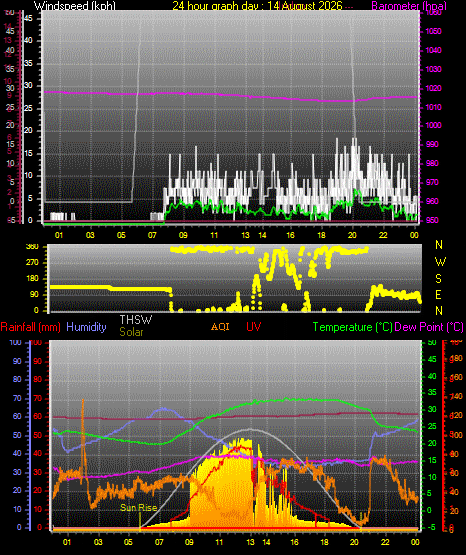Select the Rainfall (mm) legend label

click(x=30, y=327)
